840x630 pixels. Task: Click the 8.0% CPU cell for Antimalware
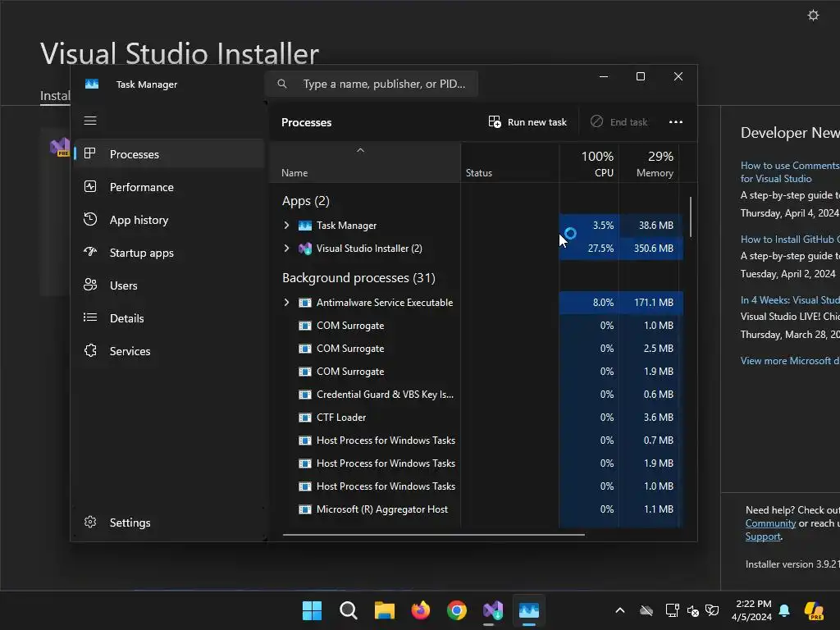pyautogui.click(x=589, y=303)
